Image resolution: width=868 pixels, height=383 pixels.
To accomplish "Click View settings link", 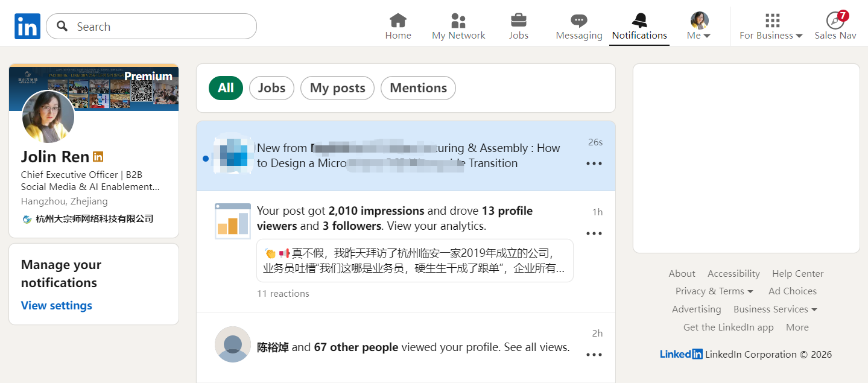I will (x=57, y=306).
